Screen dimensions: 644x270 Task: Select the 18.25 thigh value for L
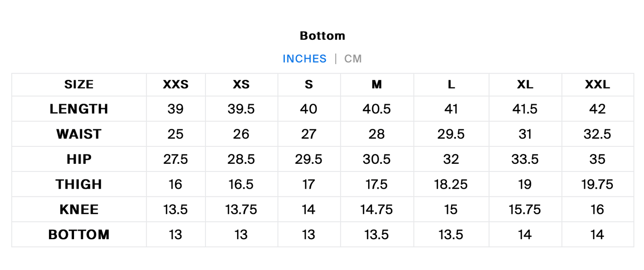pyautogui.click(x=451, y=184)
